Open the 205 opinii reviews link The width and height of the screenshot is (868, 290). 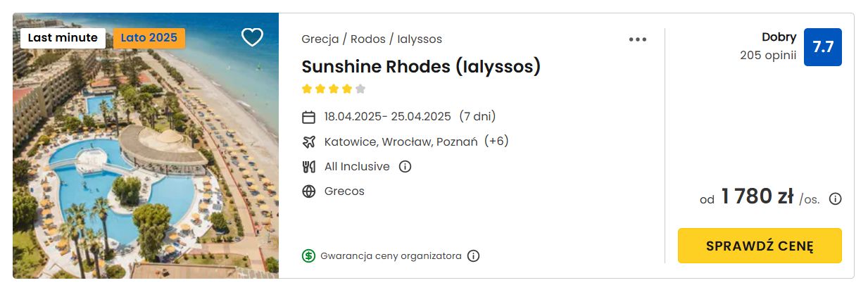coord(768,55)
